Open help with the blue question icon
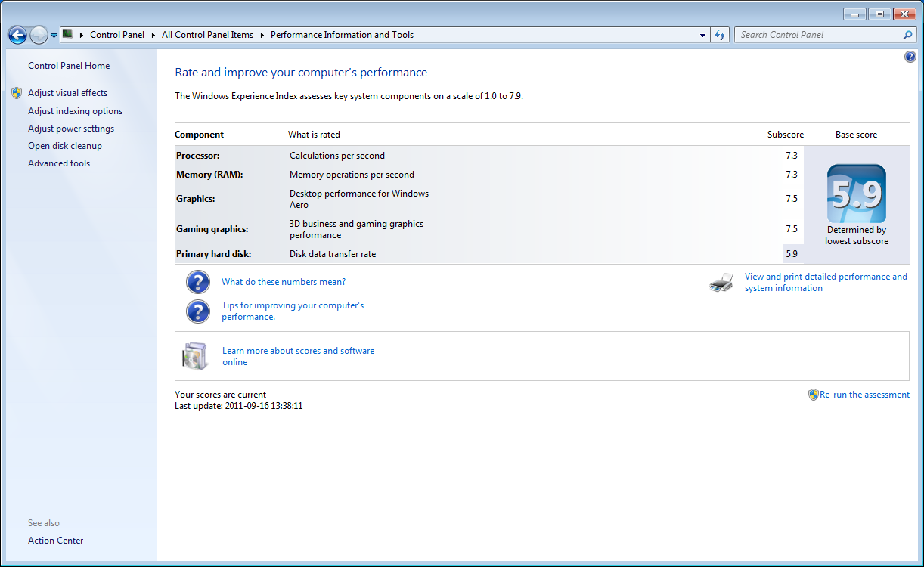This screenshot has width=924, height=567. click(910, 57)
